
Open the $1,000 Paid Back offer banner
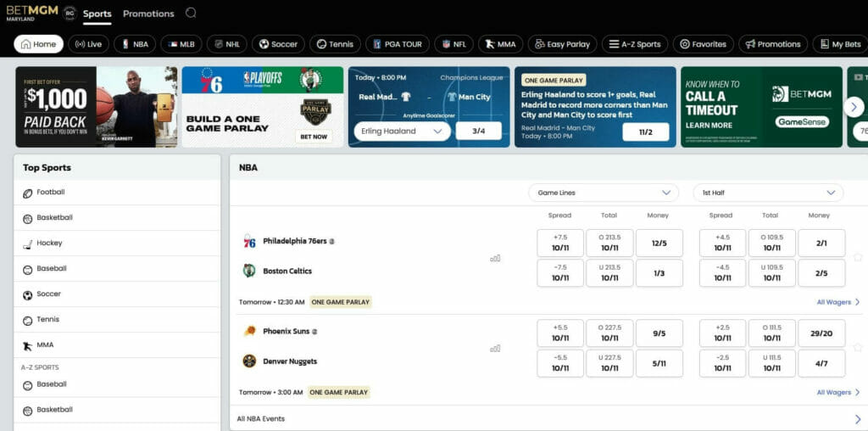[x=97, y=107]
